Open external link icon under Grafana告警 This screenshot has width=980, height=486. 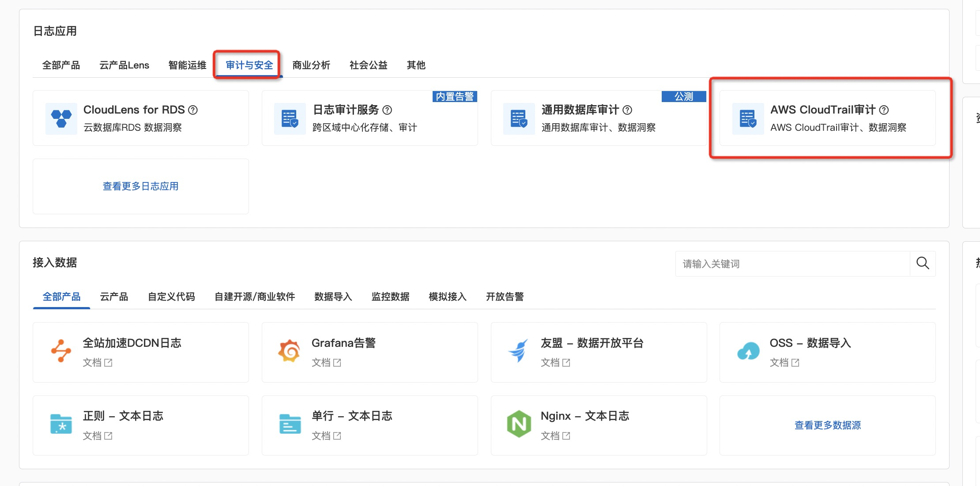pos(337,363)
